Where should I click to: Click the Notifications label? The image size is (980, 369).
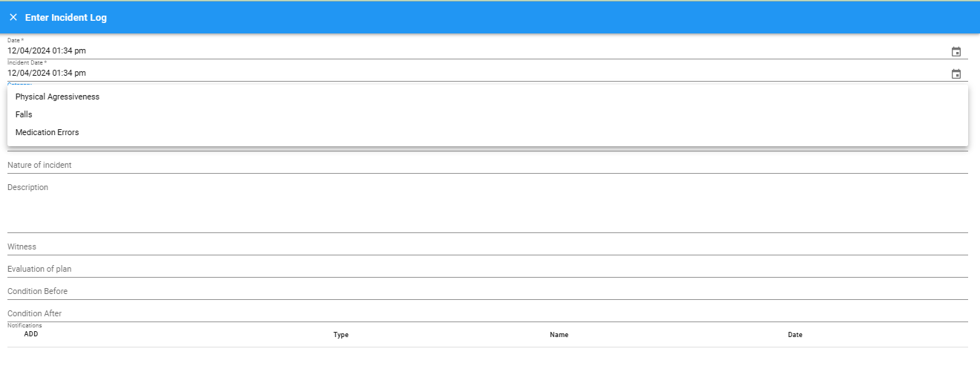pyautogui.click(x=24, y=325)
